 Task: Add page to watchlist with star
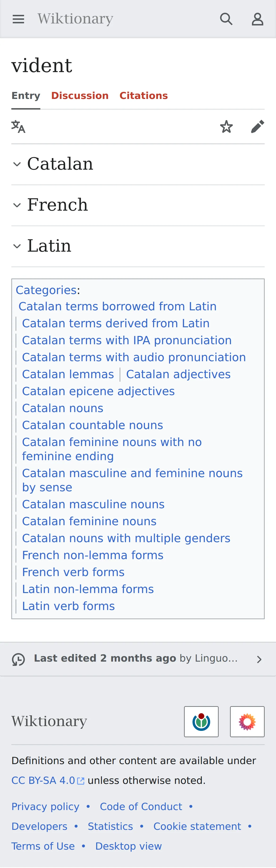(x=226, y=127)
